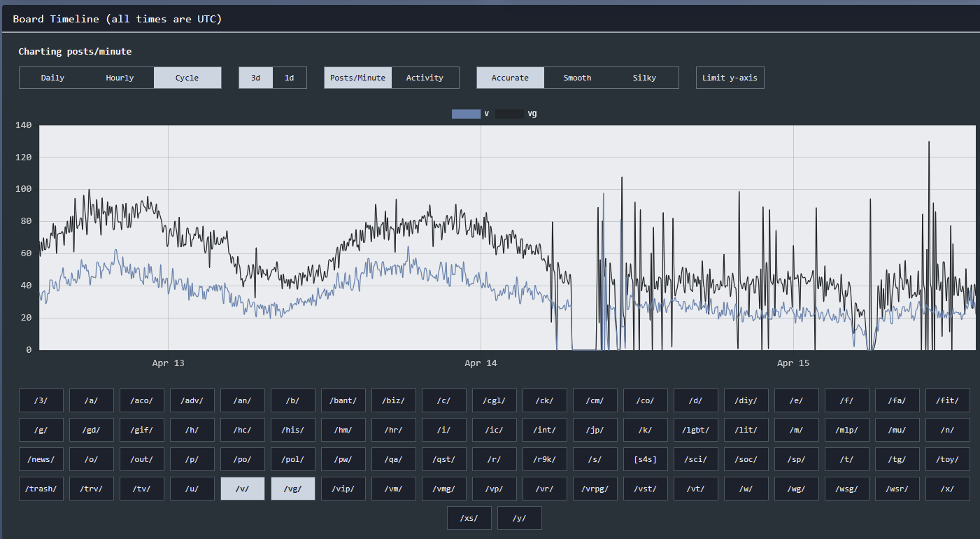Add the /aco/ board to chart

pyautogui.click(x=142, y=400)
